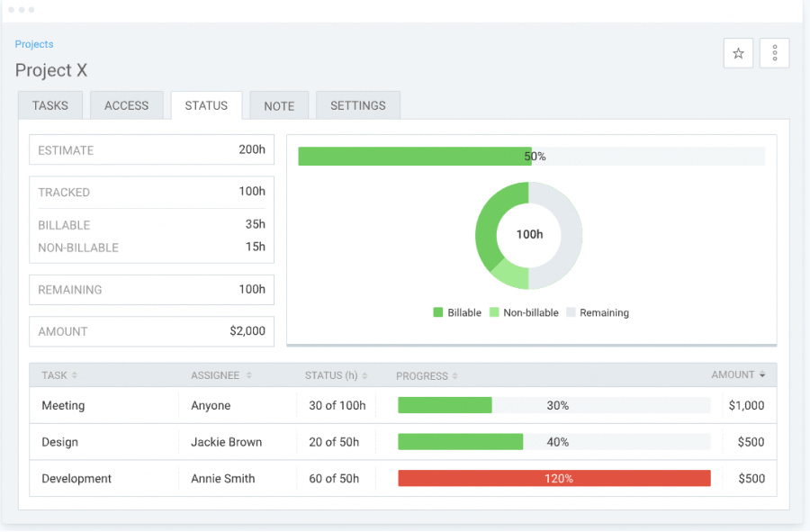
Task: Click the AMOUNT column header label
Action: 733,374
